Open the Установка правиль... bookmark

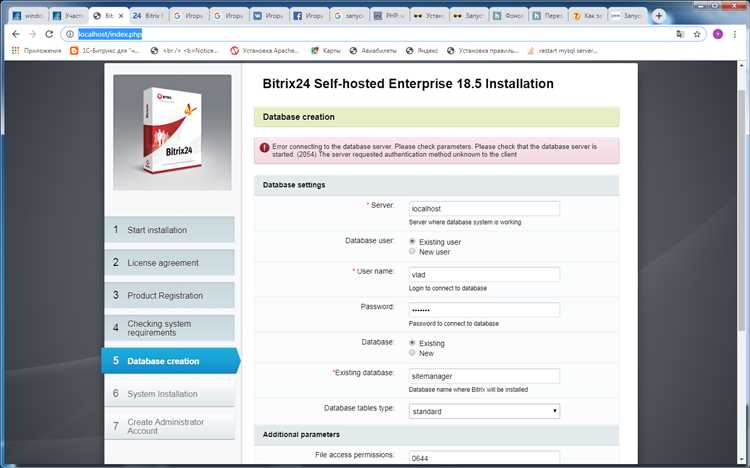tap(483, 50)
